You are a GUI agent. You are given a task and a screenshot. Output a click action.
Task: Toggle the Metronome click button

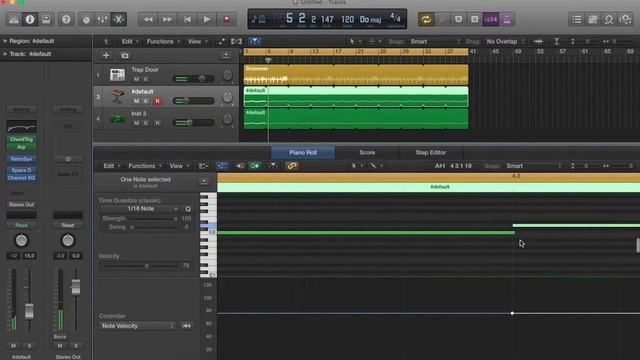[507, 19]
